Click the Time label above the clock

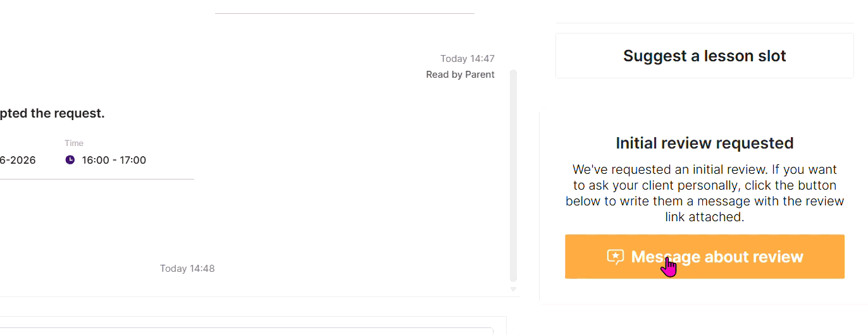coord(74,143)
